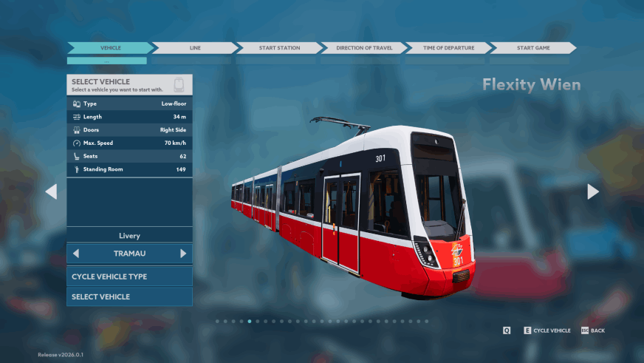The width and height of the screenshot is (644, 363).
Task: Open the DIRECTION OF TRAVEL step tab
Action: coord(364,48)
